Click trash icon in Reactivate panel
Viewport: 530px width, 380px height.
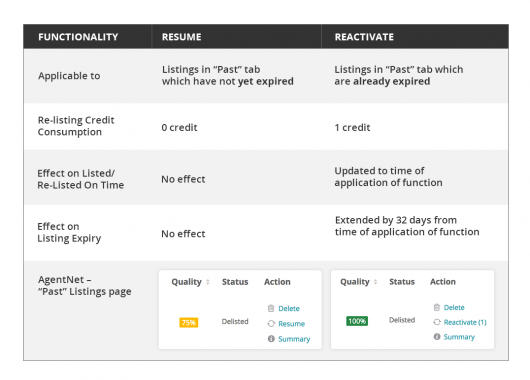(x=437, y=307)
